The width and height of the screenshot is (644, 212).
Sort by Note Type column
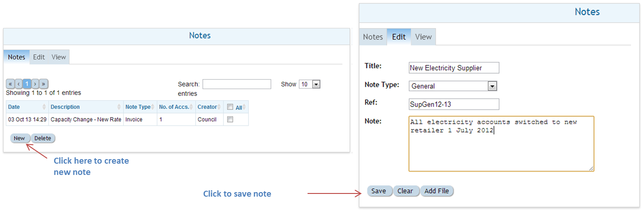point(140,107)
